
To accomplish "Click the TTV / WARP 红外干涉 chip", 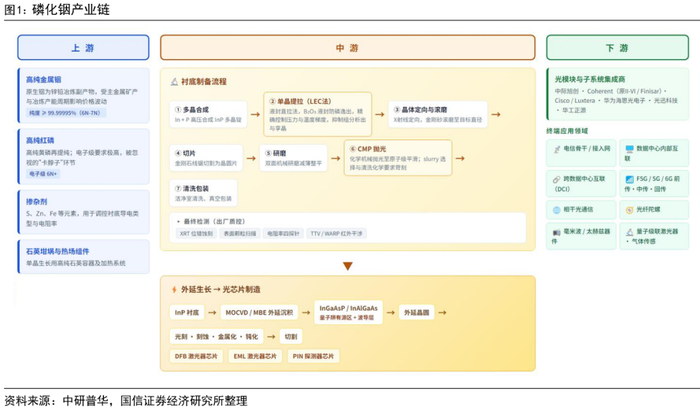I will point(336,233).
